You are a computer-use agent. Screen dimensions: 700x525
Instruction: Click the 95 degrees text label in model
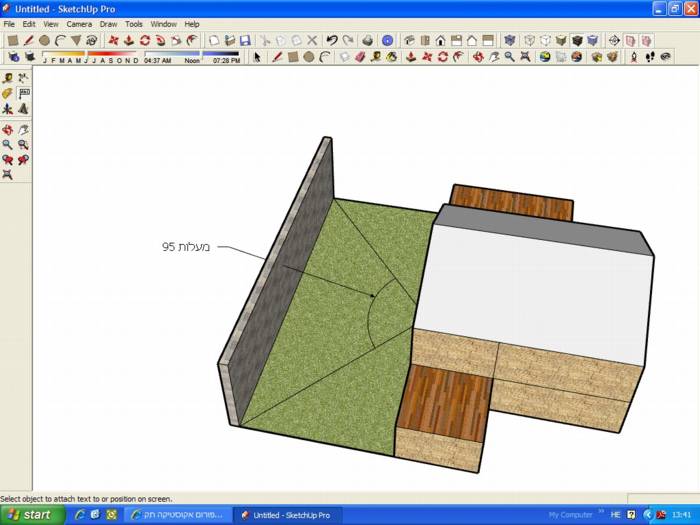[186, 247]
